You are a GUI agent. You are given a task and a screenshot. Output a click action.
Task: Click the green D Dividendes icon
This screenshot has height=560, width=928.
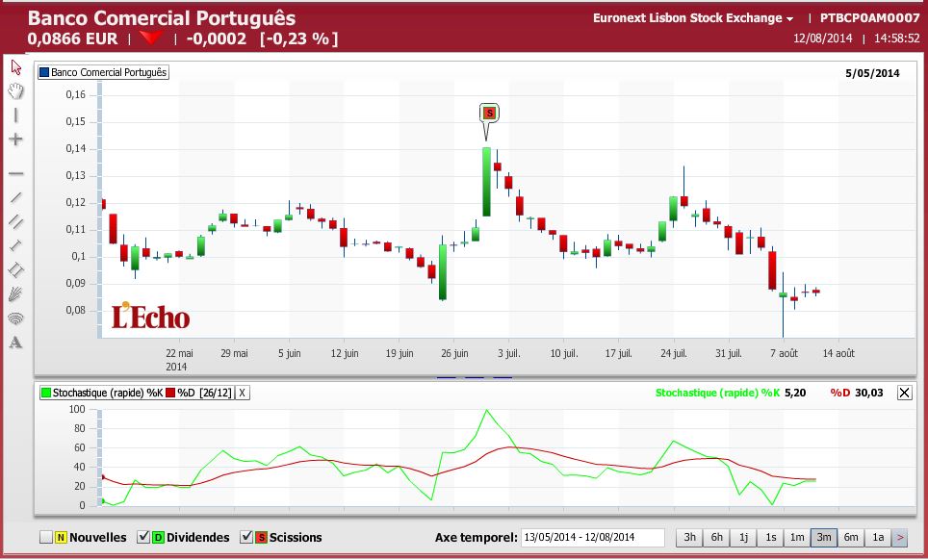158,537
